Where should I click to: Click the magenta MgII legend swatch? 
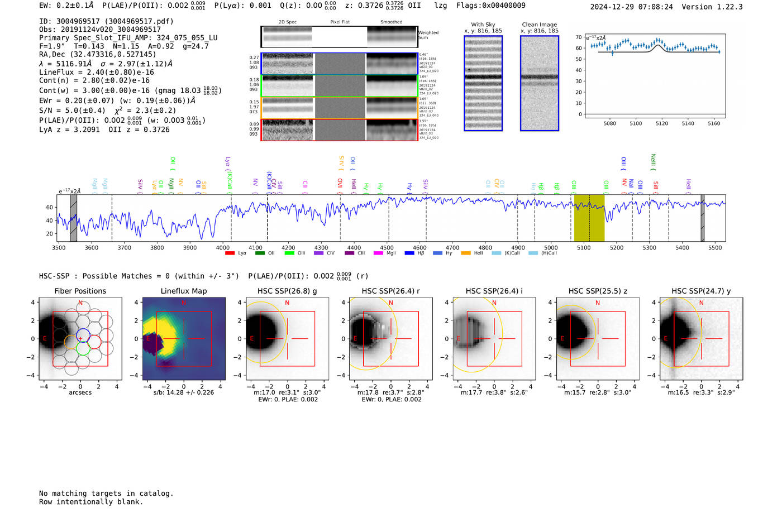(378, 253)
